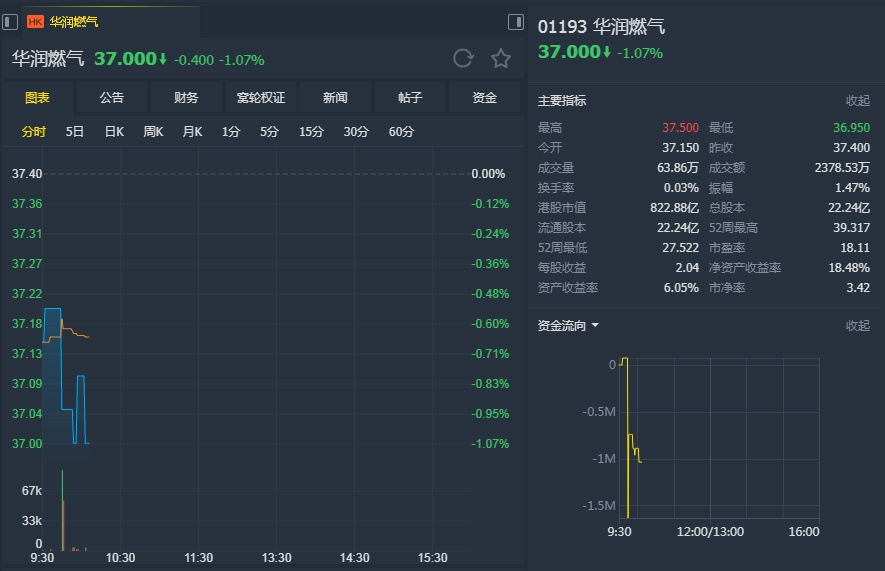Click the 港股市值 value 822.88亿
This screenshot has width=885, height=571.
point(674,208)
